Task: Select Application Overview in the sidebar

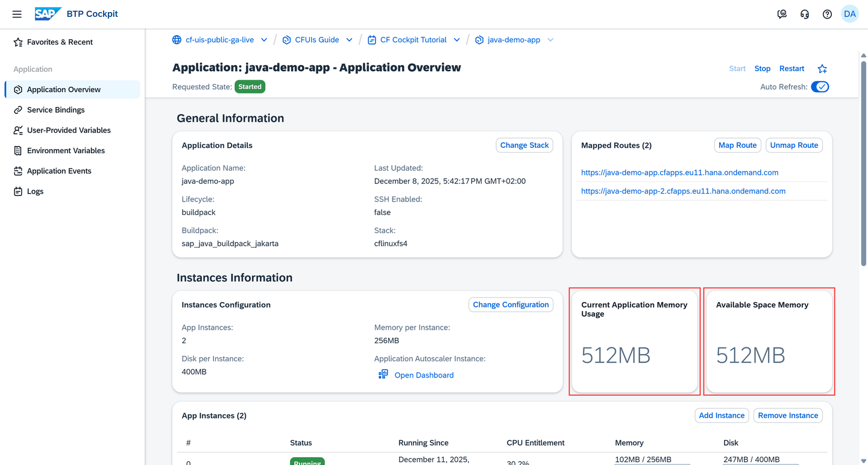Action: [72, 90]
